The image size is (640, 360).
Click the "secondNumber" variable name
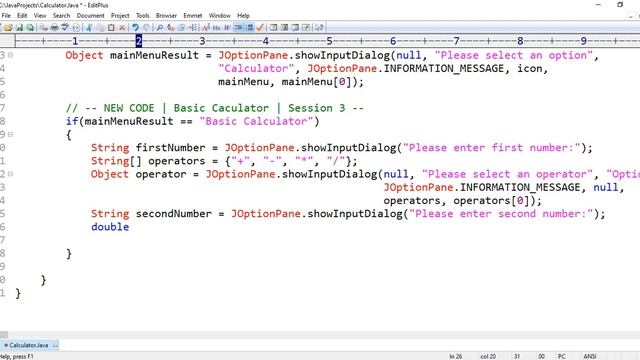tap(174, 214)
